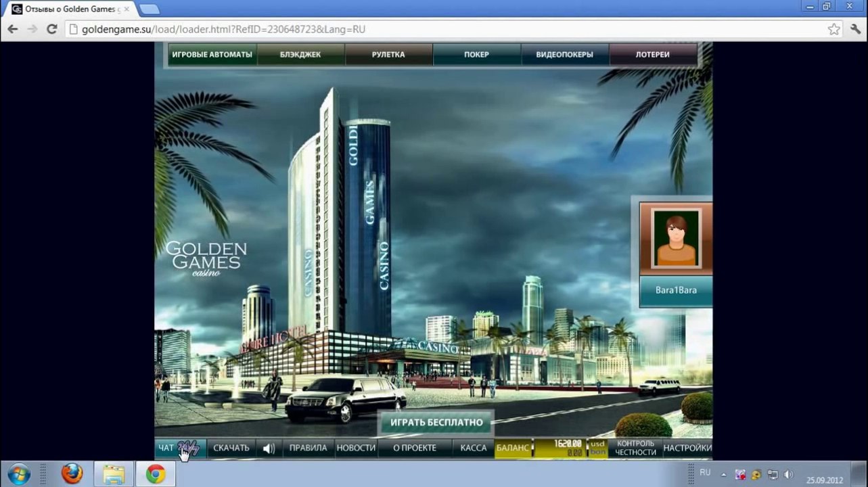
Task: Select the ПОКЕР tab
Action: 476,55
